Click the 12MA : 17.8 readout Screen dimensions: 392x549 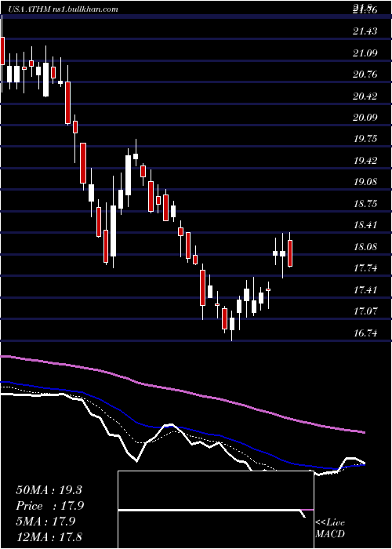pos(49,537)
